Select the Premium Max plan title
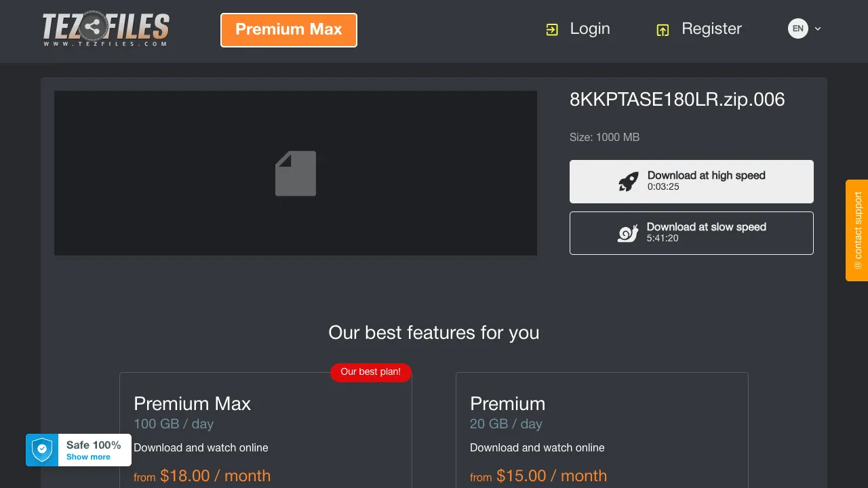Viewport: 868px width, 488px height. coord(192,403)
